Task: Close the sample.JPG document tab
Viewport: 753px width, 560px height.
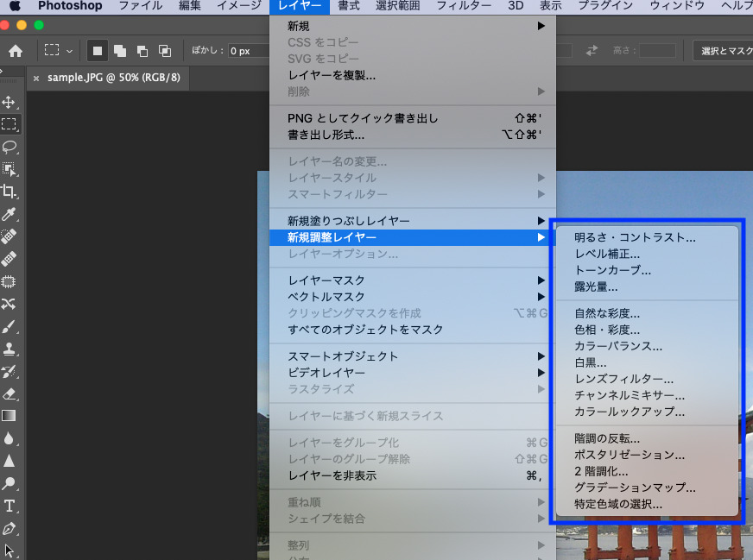Action: [36, 78]
